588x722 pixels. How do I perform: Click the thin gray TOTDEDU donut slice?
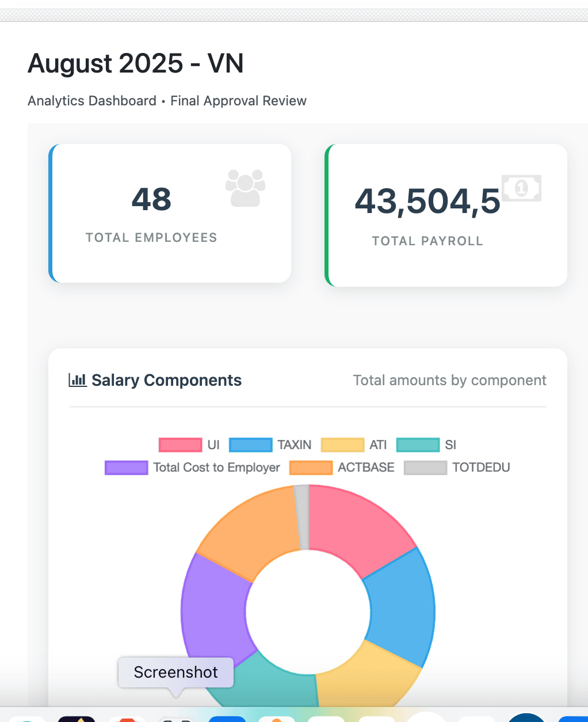[x=302, y=516]
